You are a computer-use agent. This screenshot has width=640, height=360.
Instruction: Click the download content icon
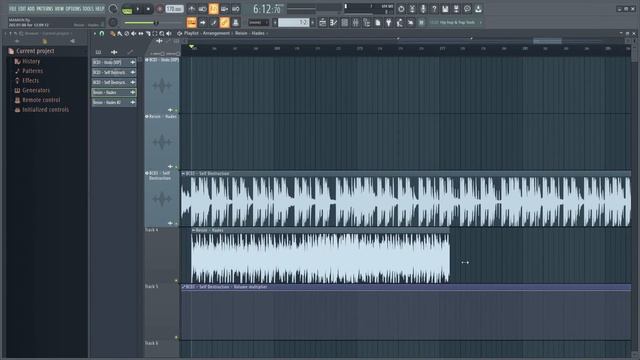(478, 9)
